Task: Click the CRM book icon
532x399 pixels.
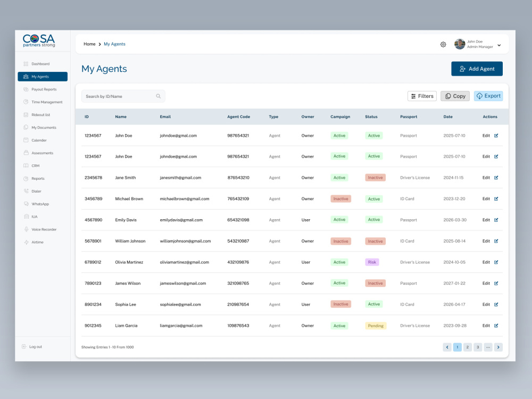Action: pyautogui.click(x=26, y=165)
